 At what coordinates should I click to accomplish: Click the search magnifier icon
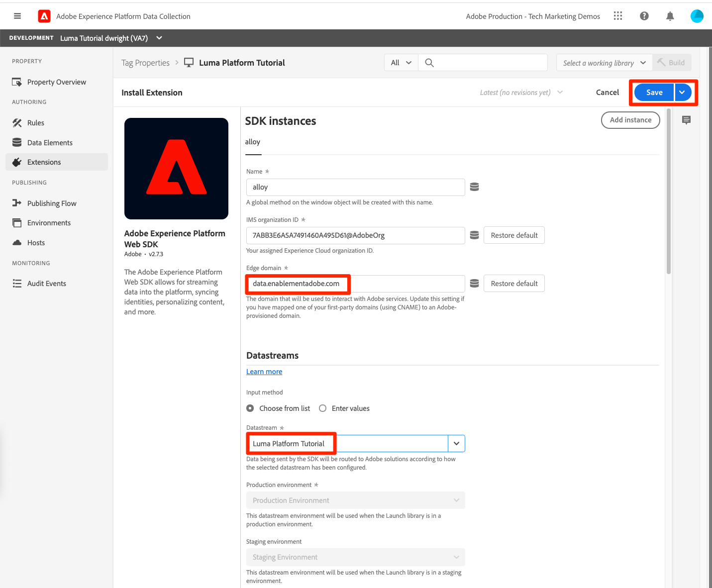[x=429, y=63]
